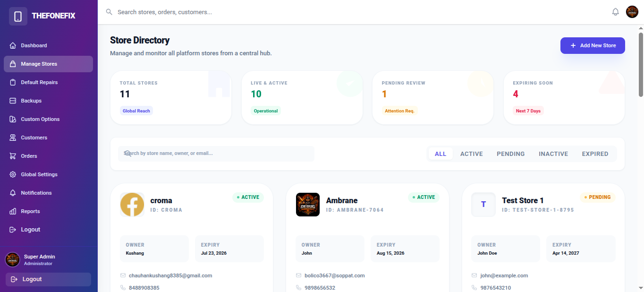Open Global Settings menu item
This screenshot has width=644, height=292.
pos(48,174)
